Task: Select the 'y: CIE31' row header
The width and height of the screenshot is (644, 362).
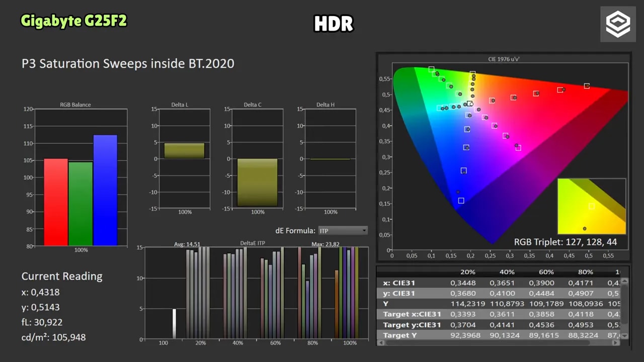Action: pos(399,294)
